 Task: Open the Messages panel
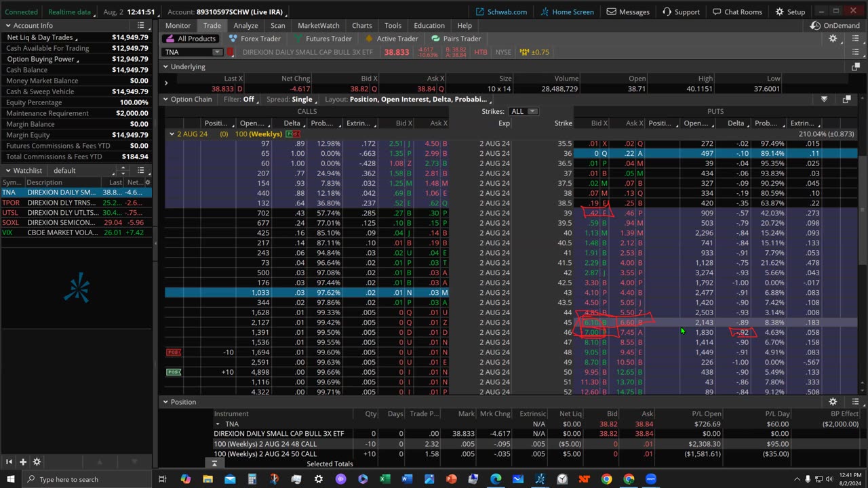[628, 12]
